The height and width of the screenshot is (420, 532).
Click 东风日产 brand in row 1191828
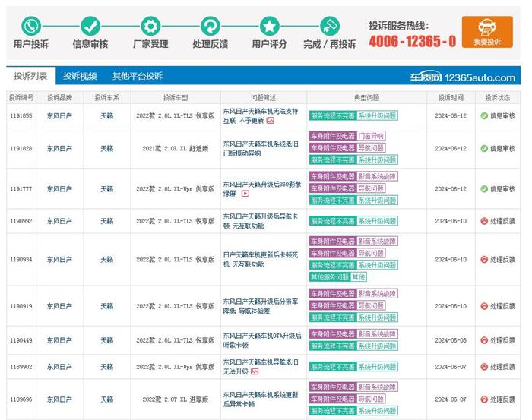tap(60, 148)
